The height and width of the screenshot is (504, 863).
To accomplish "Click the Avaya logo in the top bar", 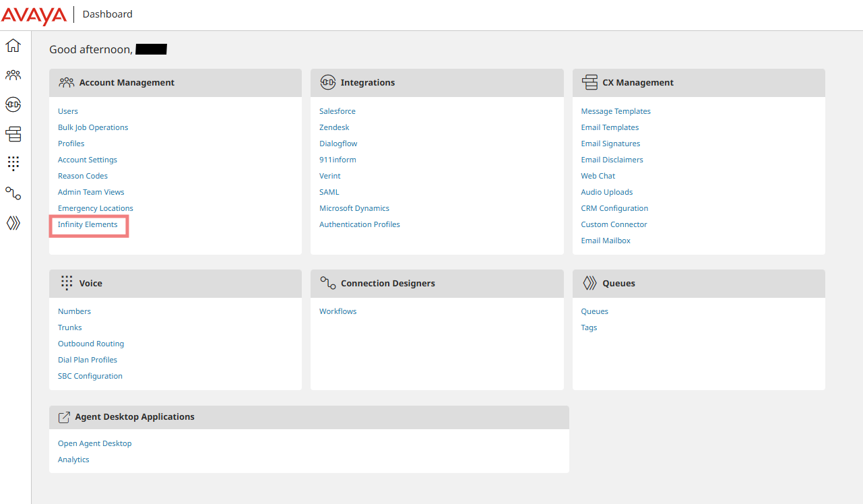I will (x=34, y=13).
